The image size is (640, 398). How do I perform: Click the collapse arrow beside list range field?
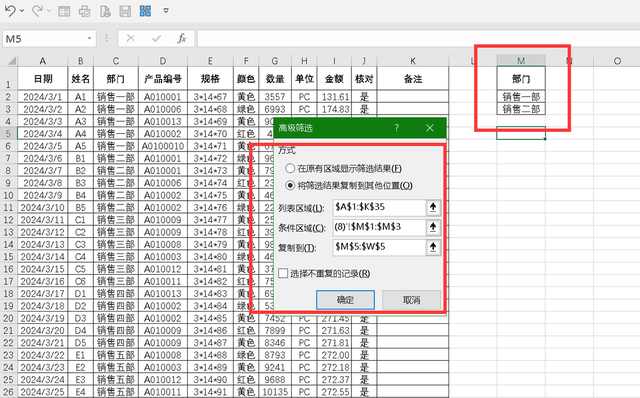point(433,207)
